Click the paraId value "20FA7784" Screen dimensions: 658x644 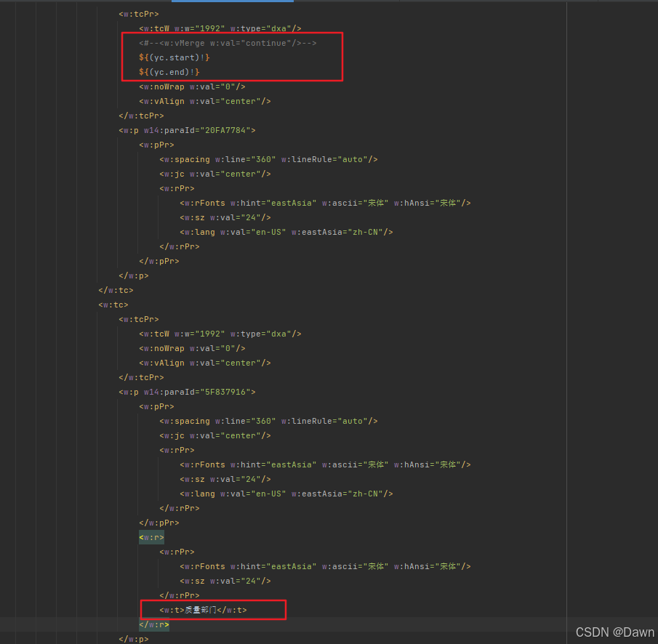[x=225, y=131]
